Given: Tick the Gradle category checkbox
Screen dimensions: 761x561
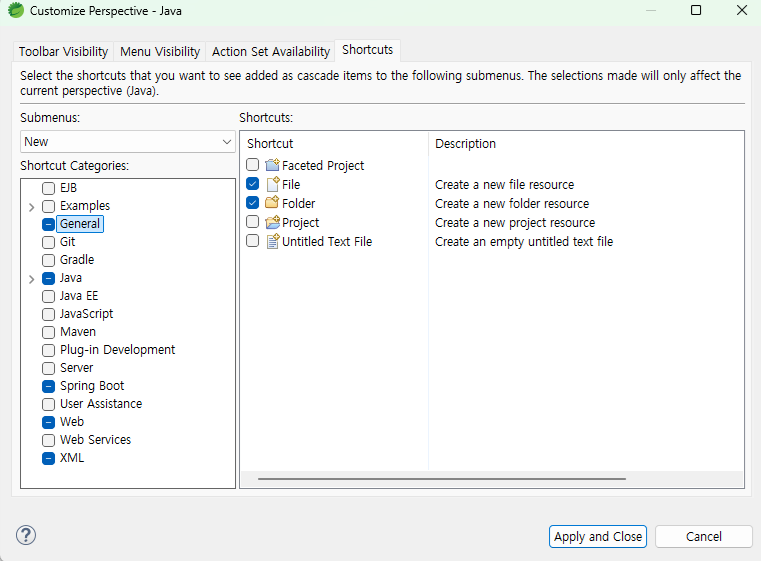Looking at the screenshot, I should [x=49, y=260].
